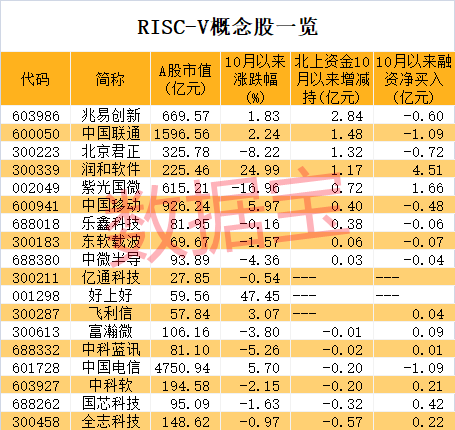Select stock code 300339
455x430 pixels.
coord(36,170)
